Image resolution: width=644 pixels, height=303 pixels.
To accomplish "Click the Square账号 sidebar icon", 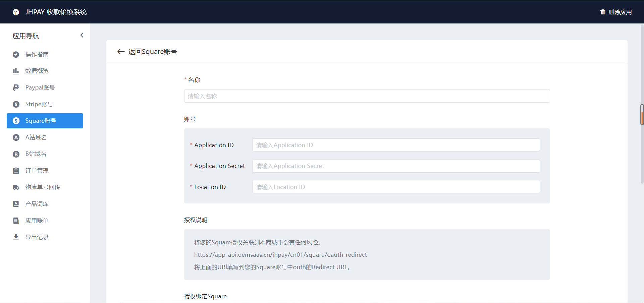I will (16, 121).
